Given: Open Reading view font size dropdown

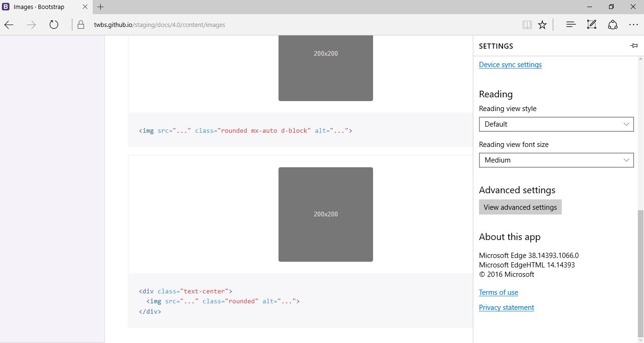Looking at the screenshot, I should 556,160.
